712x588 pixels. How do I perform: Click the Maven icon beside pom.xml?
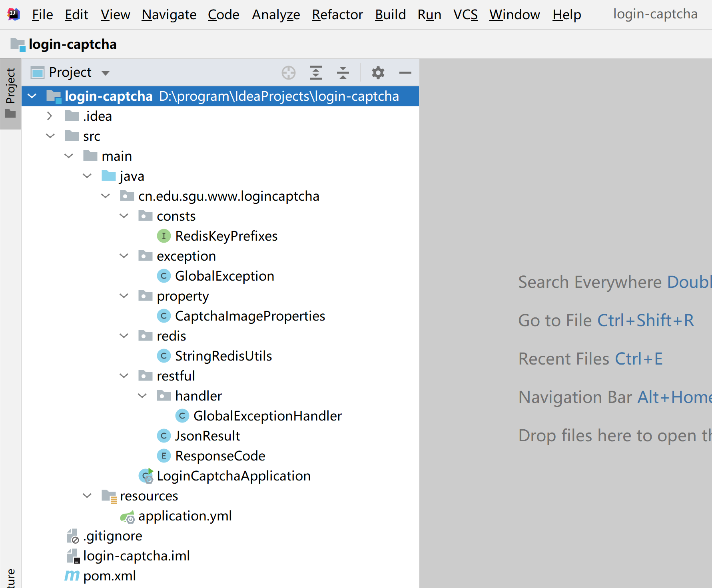pyautogui.click(x=71, y=576)
